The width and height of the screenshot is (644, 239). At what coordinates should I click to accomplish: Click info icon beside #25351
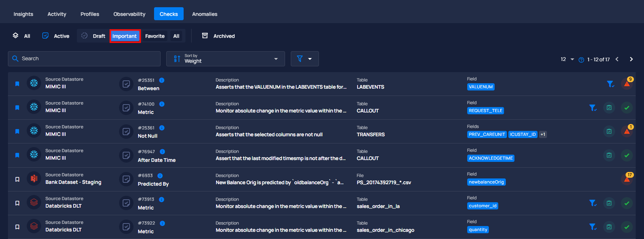[x=162, y=80]
